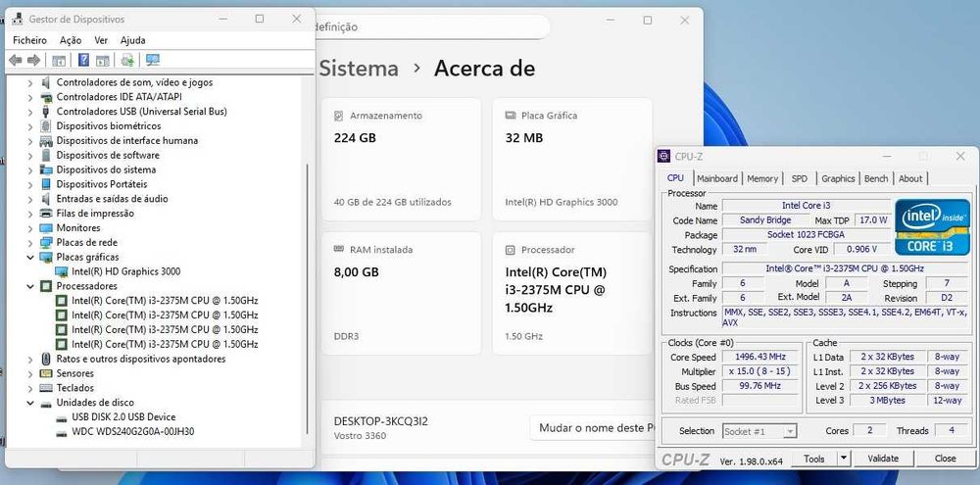Click the Armazenamento card icon in Settings
The height and width of the screenshot is (485, 980).
339,116
